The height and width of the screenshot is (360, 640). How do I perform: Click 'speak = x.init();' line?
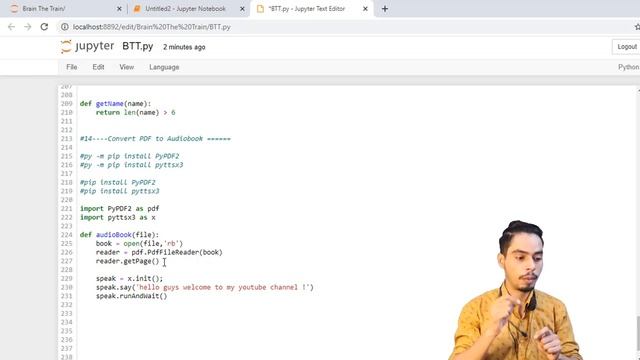[x=129, y=278]
